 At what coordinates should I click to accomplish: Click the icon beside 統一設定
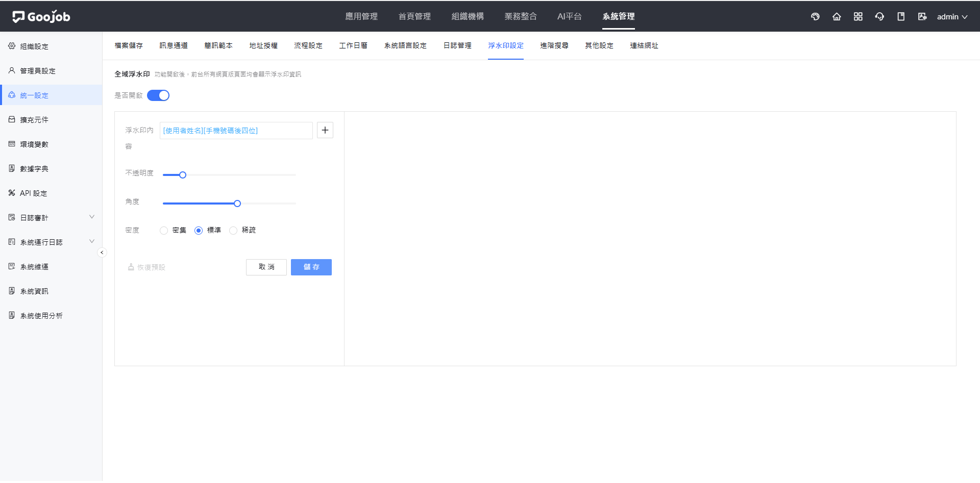[12, 95]
